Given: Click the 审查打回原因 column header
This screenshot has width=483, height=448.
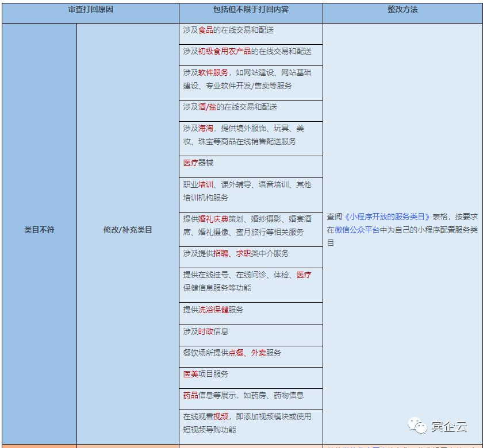Looking at the screenshot, I should click(90, 13).
